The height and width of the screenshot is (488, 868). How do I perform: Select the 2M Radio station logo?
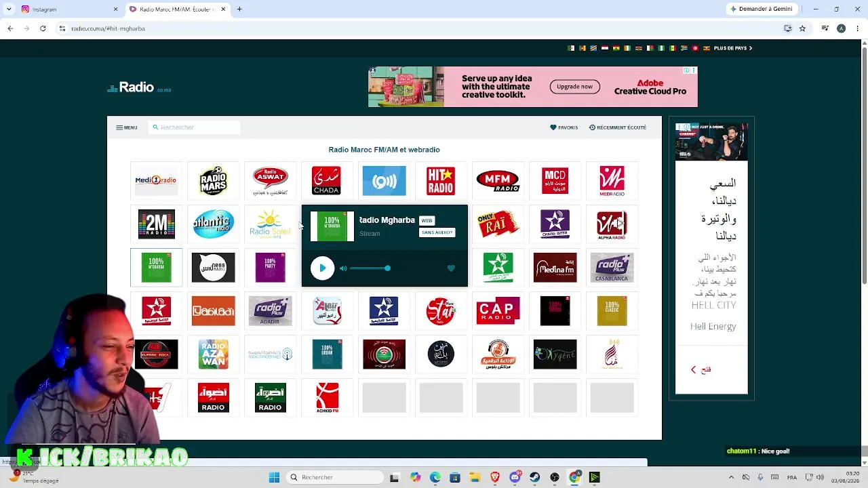click(156, 224)
